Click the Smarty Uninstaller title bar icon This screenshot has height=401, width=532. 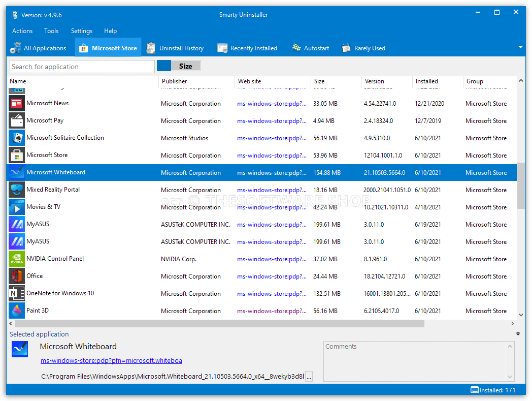pyautogui.click(x=15, y=15)
